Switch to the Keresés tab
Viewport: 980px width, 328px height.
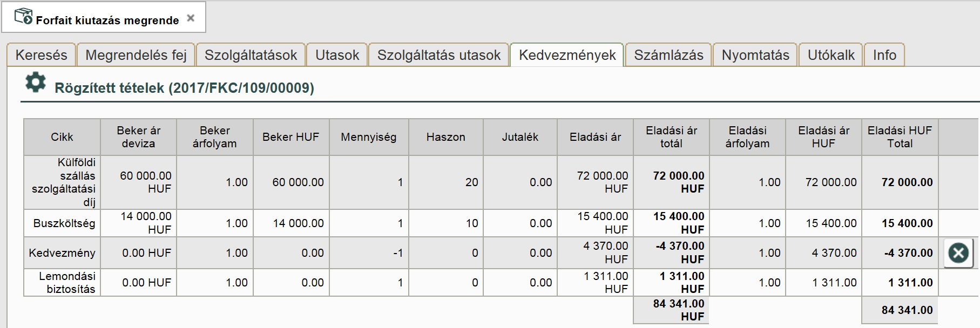[42, 55]
